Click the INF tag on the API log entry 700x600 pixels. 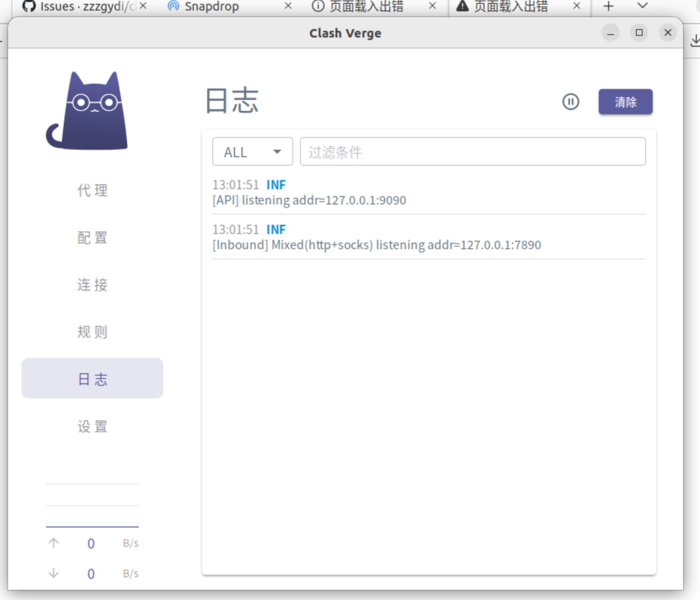click(x=276, y=185)
